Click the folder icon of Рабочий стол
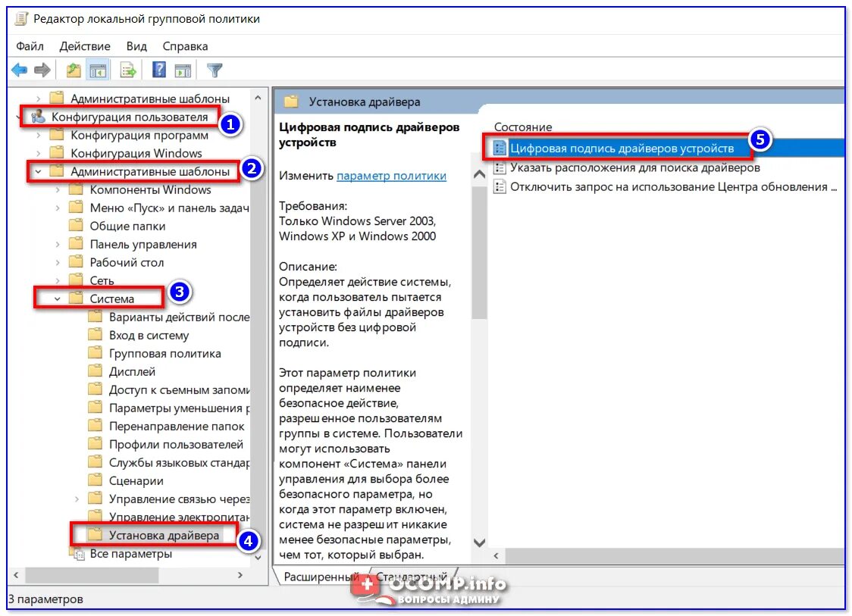 pyautogui.click(x=76, y=262)
